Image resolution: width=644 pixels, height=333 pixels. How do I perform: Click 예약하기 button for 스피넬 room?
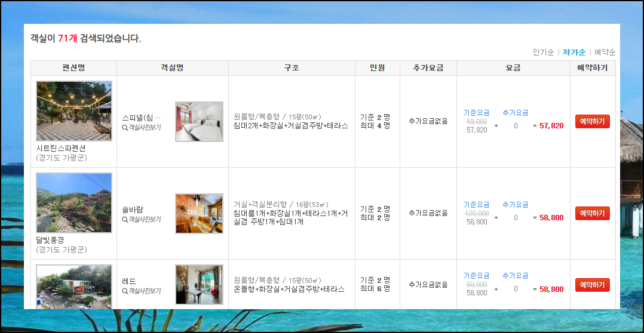pyautogui.click(x=592, y=121)
